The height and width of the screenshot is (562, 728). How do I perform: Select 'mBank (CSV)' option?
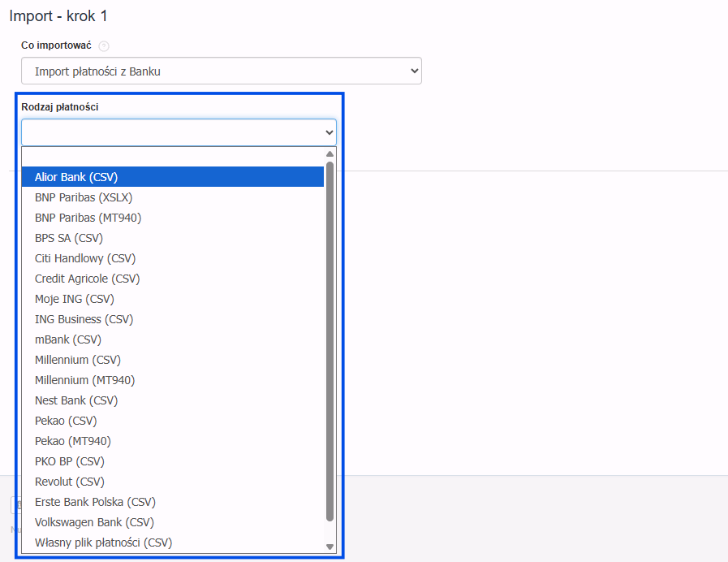pos(173,339)
